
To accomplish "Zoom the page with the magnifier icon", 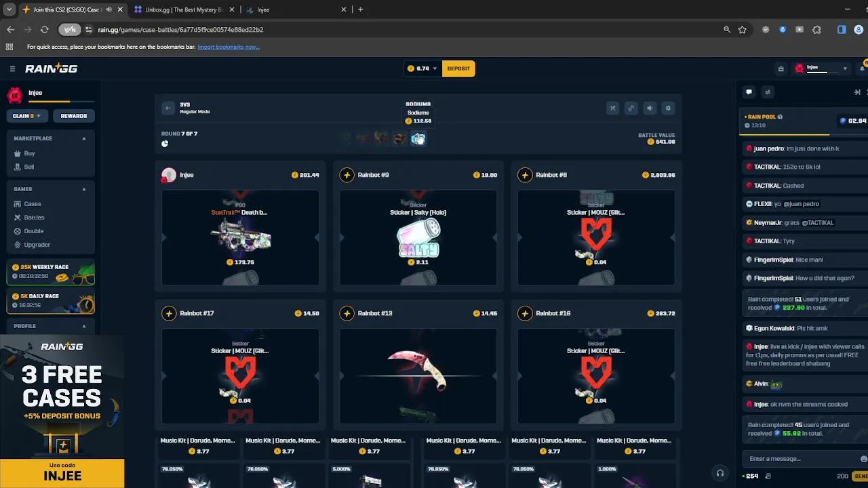I will coord(727,30).
